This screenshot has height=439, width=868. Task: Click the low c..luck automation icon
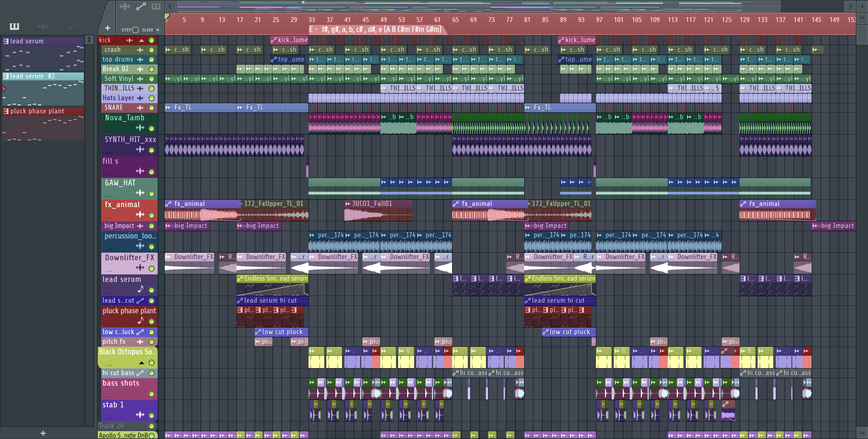pos(140,332)
